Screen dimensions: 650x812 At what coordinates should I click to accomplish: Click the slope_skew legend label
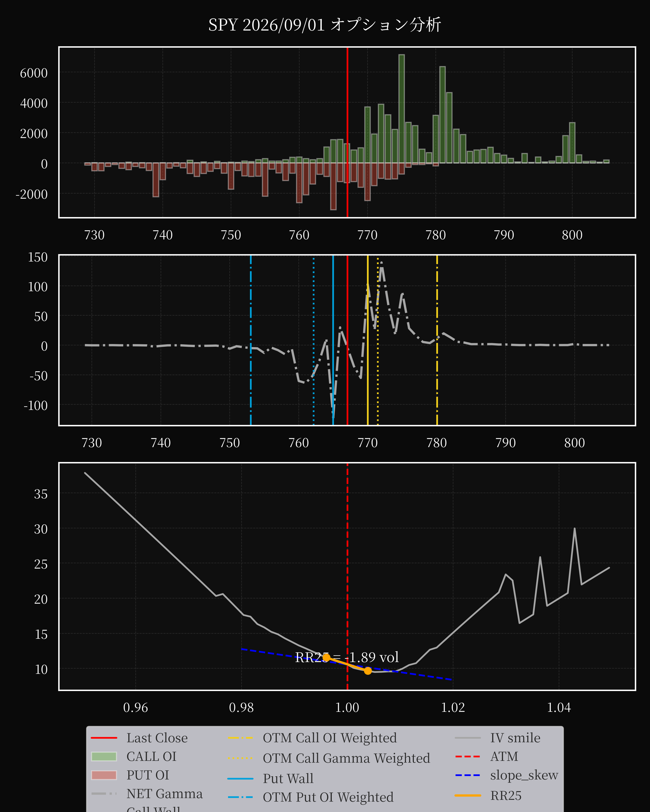point(524,775)
